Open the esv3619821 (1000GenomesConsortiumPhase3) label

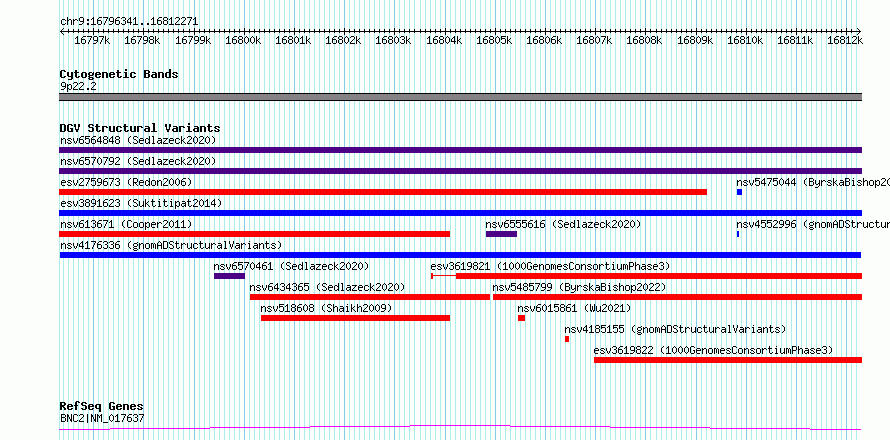pos(550,266)
